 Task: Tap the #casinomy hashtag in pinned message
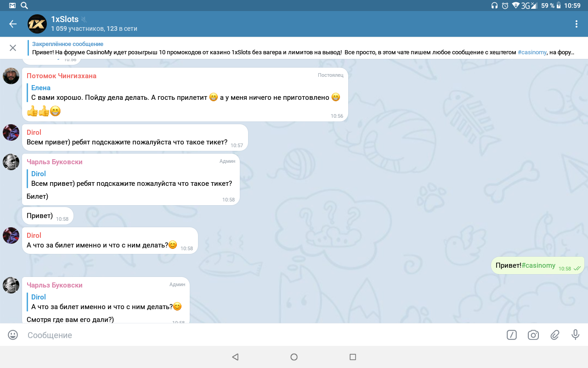click(532, 52)
